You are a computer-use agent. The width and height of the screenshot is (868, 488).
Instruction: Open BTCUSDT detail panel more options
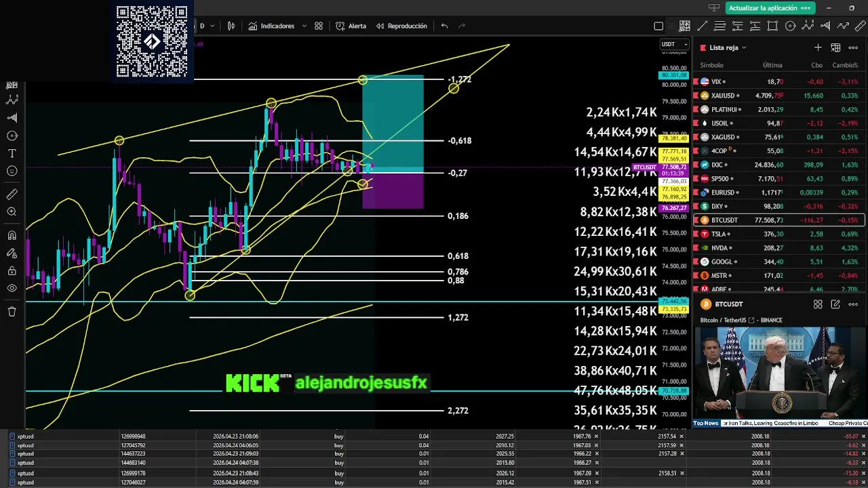pyautogui.click(x=853, y=304)
